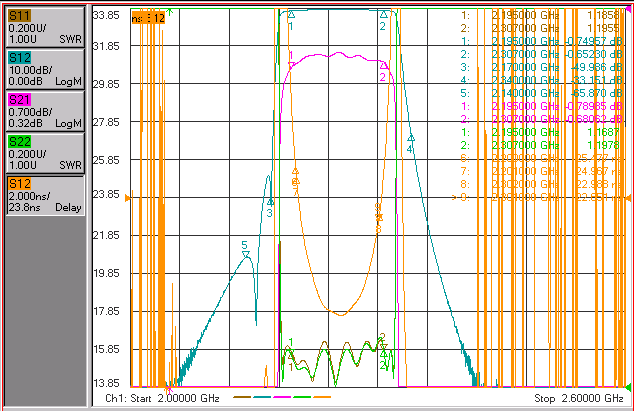Click magenta marker 2 on S21 trace

click(x=383, y=65)
